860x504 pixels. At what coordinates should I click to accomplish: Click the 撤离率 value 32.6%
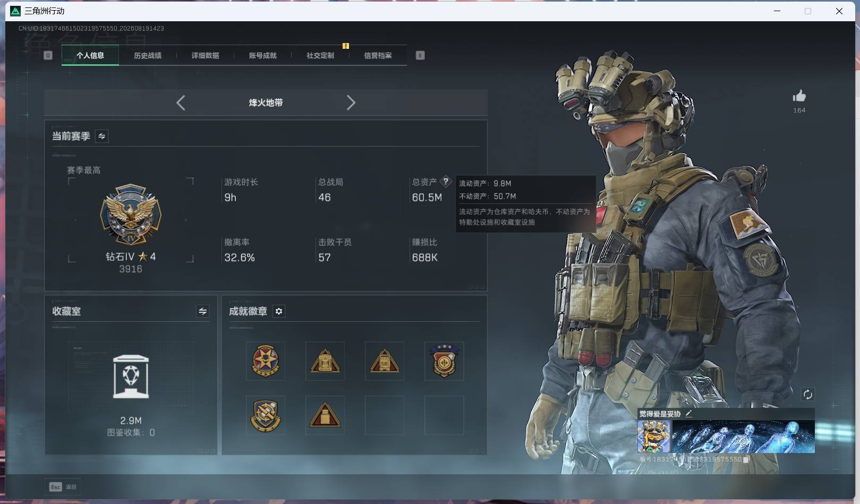pyautogui.click(x=240, y=258)
